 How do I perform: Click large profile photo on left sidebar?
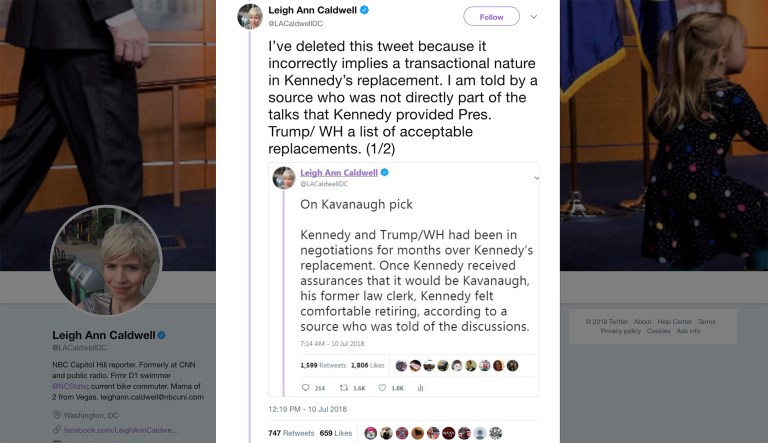[x=106, y=261]
